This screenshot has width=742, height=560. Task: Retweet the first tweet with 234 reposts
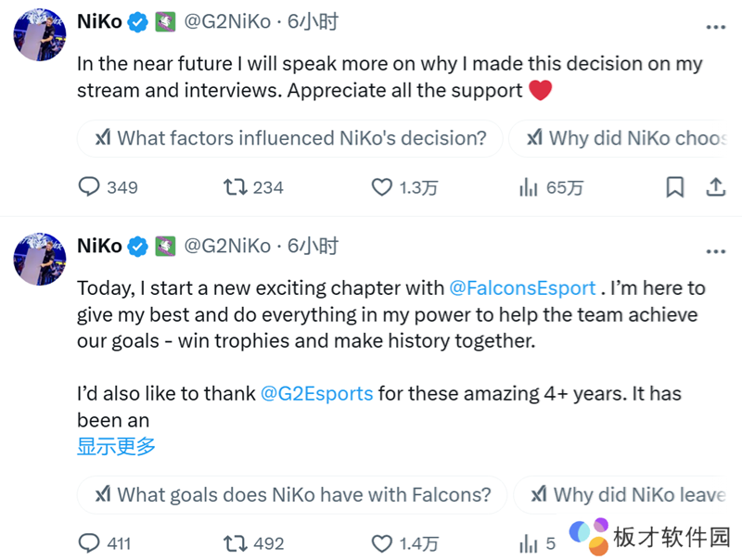point(236,187)
